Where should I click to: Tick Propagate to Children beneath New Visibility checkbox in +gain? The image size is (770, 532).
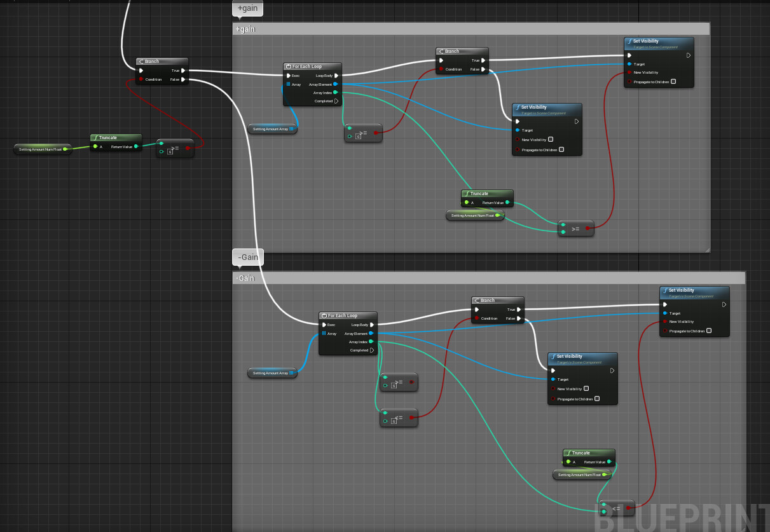tap(561, 150)
